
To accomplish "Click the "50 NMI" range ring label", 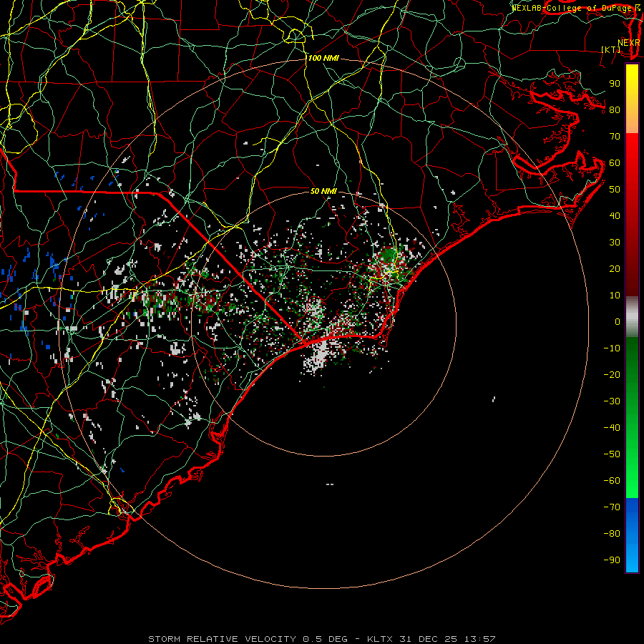I will tap(323, 191).
